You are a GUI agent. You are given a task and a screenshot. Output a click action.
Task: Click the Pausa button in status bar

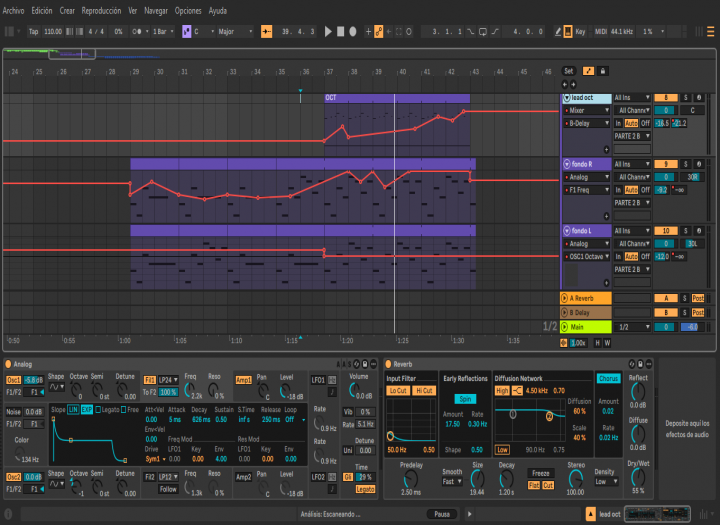tap(440, 514)
